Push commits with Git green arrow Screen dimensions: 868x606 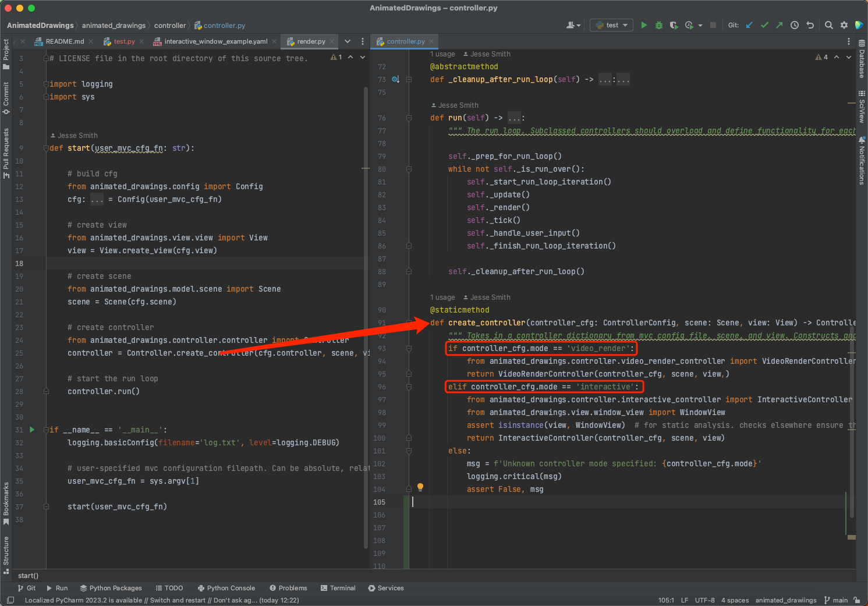(780, 25)
